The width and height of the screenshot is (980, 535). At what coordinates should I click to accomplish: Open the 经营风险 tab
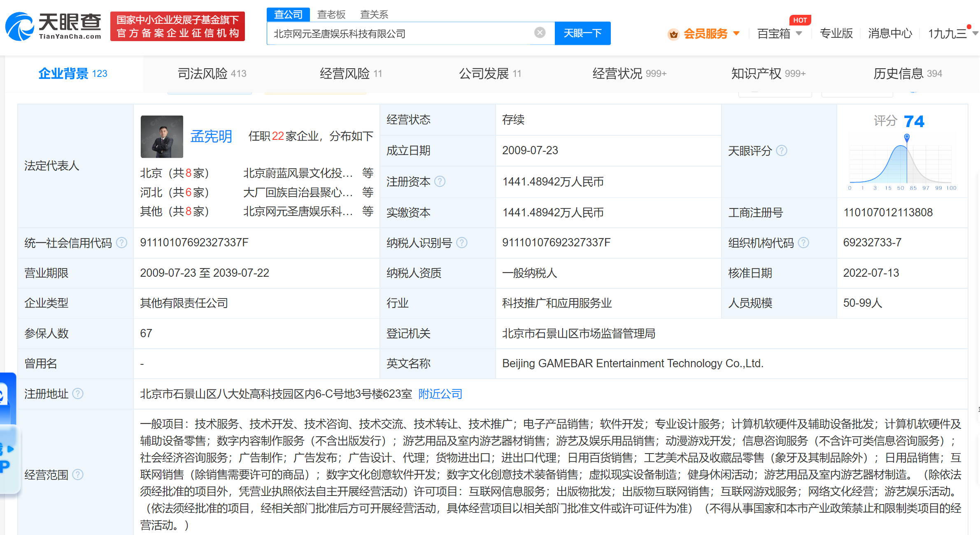click(351, 74)
